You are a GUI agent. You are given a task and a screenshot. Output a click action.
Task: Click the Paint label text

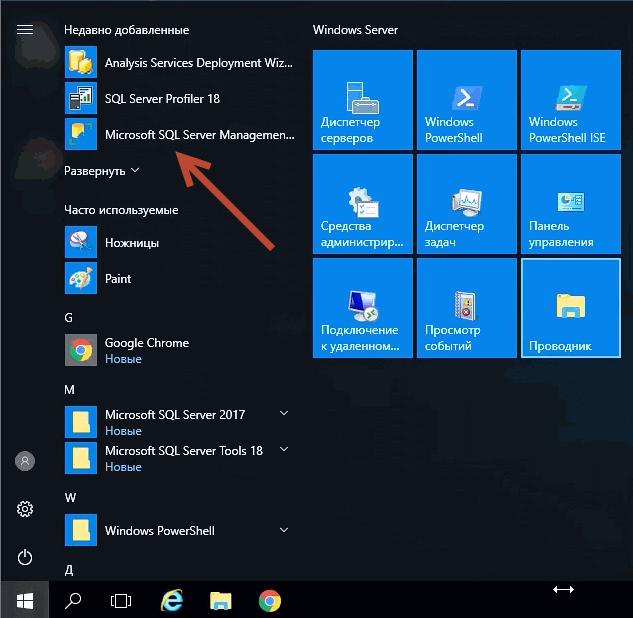[118, 279]
